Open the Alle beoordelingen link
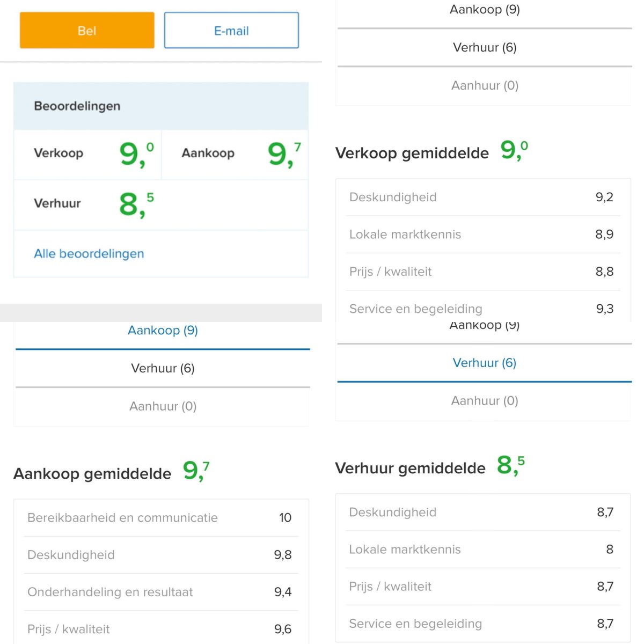 [89, 254]
